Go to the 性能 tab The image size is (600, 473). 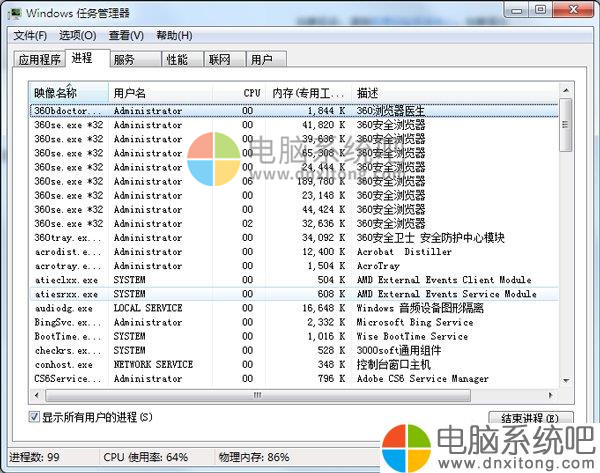pos(177,60)
